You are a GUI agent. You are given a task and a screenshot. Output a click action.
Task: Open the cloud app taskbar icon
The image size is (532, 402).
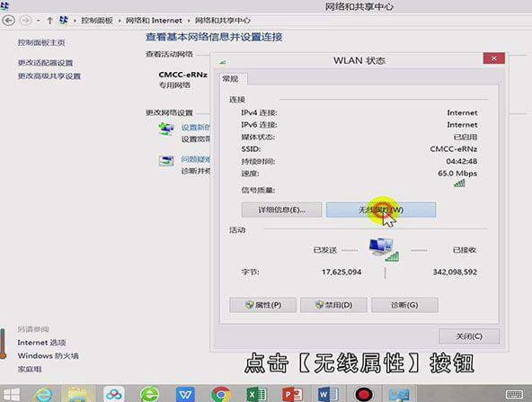click(x=113, y=395)
